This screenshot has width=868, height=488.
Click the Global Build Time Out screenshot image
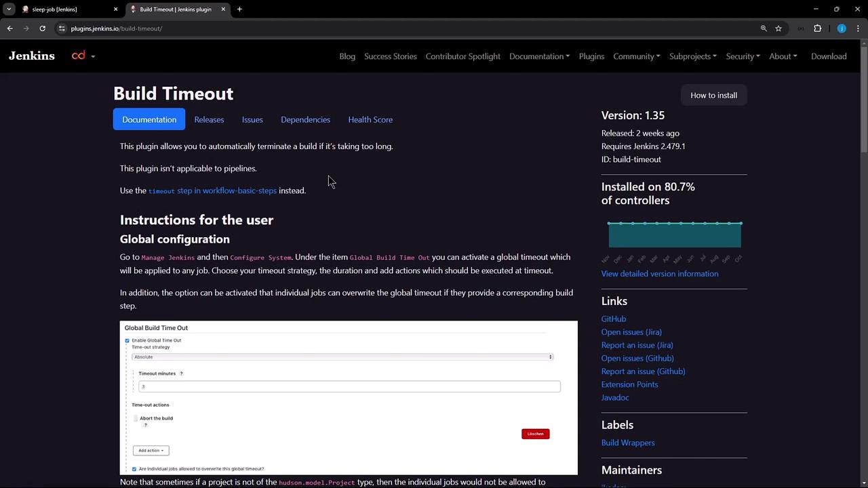(x=349, y=398)
